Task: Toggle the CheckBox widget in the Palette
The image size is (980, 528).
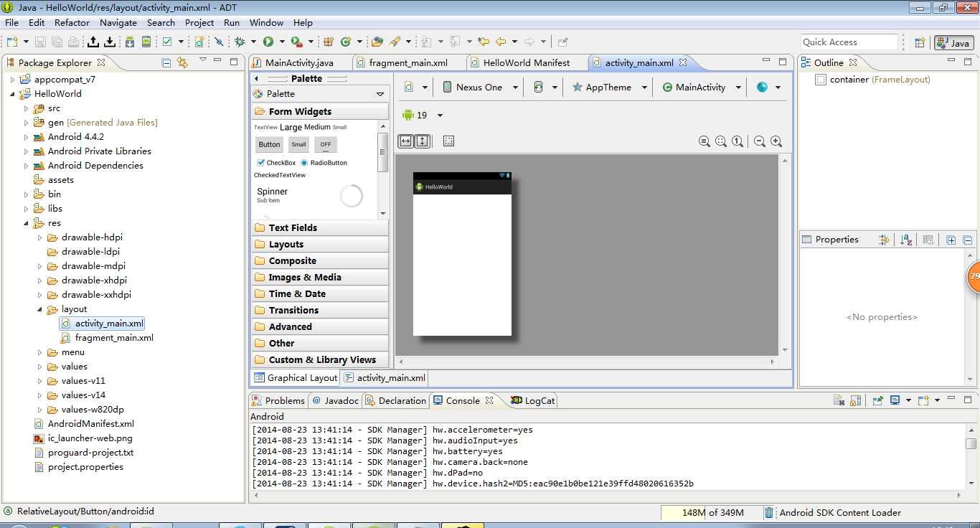Action: (276, 163)
